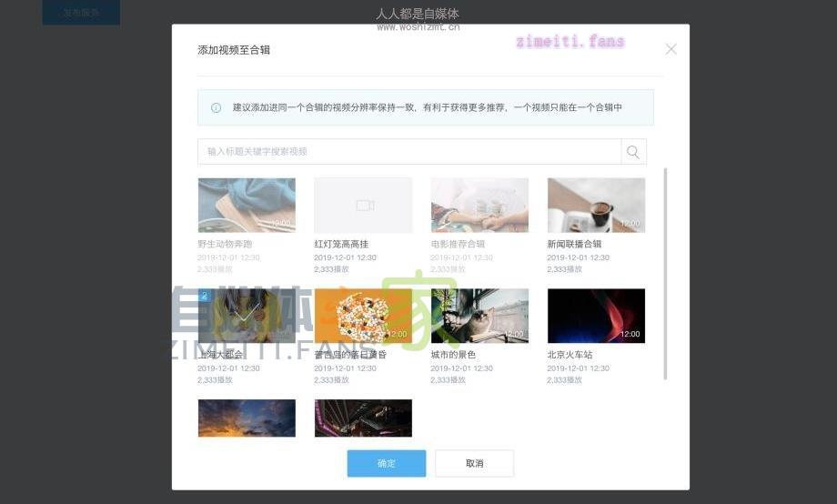Select the 野生动物奔跑 video thumbnail
The image size is (837, 504).
[247, 206]
